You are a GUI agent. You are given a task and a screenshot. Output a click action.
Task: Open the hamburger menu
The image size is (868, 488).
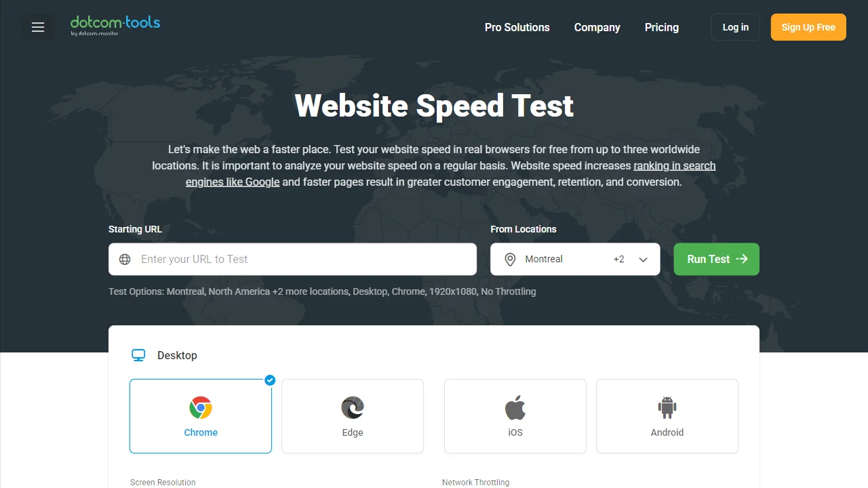pos(38,27)
